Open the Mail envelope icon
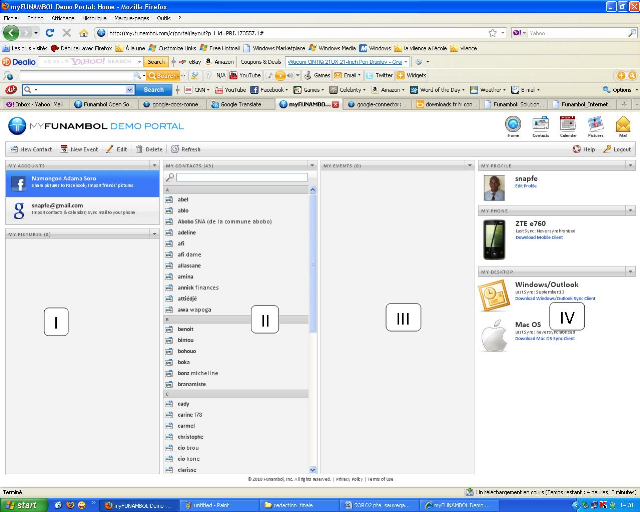The image size is (640, 512). (x=623, y=124)
